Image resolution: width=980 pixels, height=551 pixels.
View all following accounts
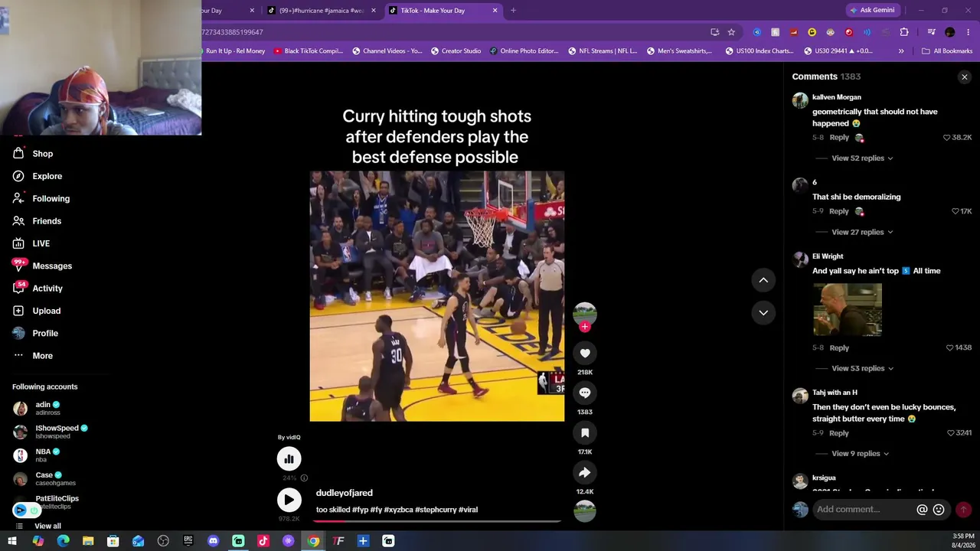coord(47,526)
